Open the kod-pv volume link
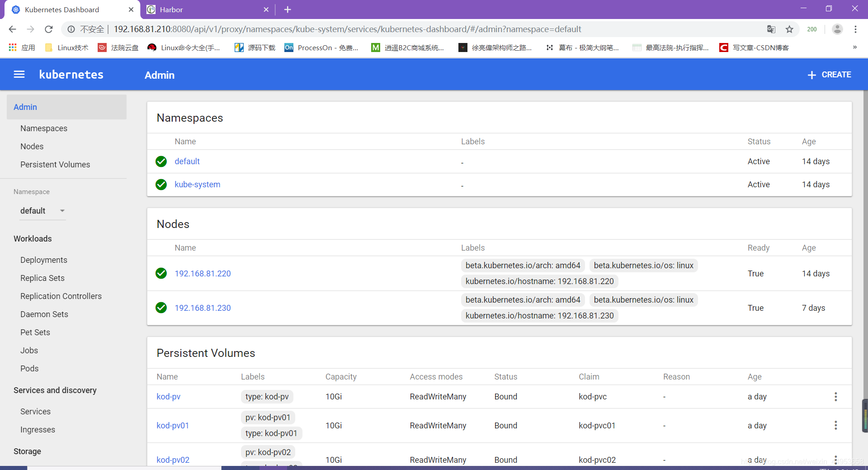 [x=169, y=397]
